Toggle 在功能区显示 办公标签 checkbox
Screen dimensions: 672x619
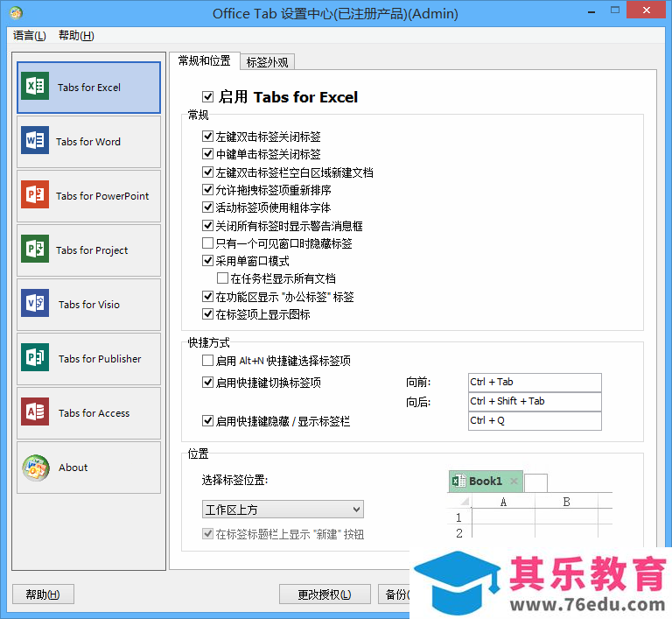[208, 297]
